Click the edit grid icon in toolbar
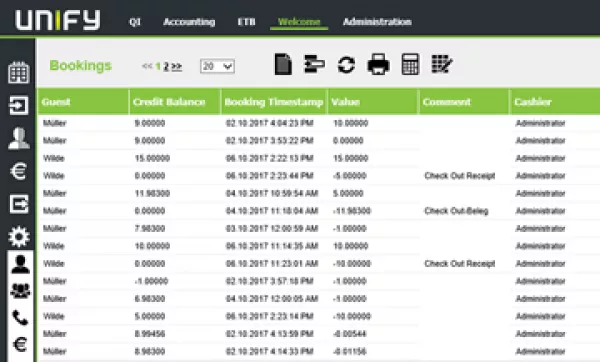This screenshot has width=600, height=362. pos(442,64)
